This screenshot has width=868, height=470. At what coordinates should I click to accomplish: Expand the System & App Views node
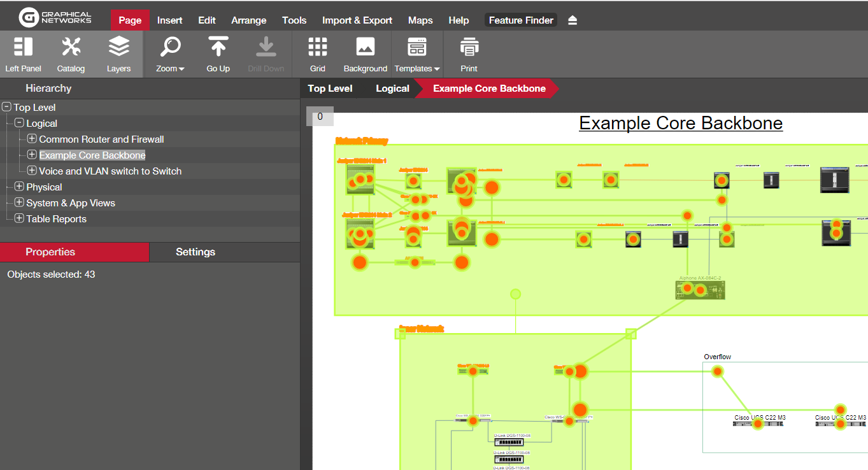pos(19,203)
